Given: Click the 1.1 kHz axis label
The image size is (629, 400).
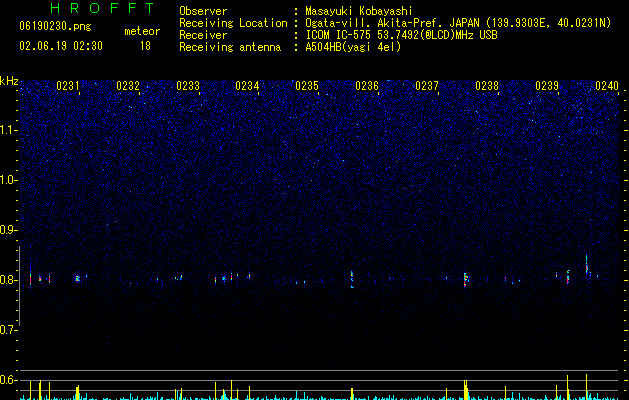Looking at the screenshot, I should click(x=9, y=130).
